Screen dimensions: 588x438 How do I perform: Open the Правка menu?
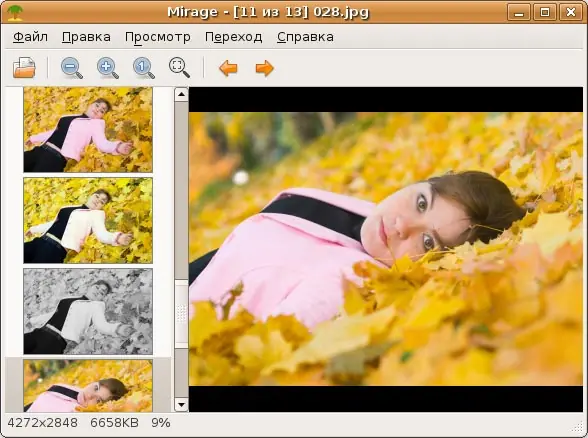(x=86, y=37)
